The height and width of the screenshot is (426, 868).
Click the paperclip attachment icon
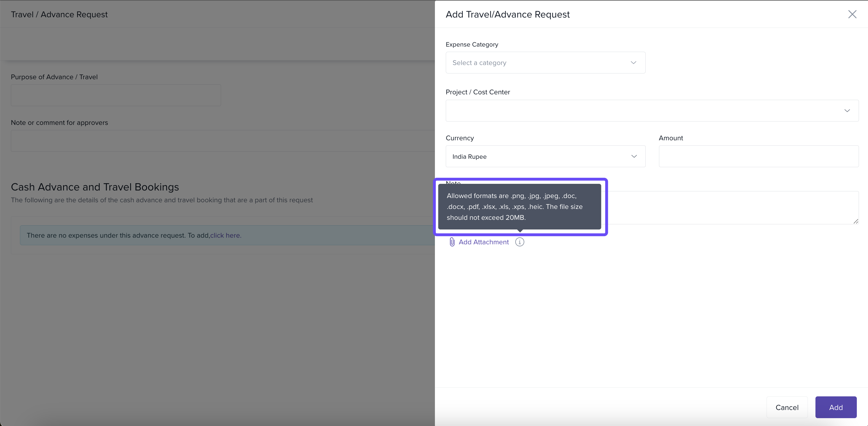tap(452, 242)
